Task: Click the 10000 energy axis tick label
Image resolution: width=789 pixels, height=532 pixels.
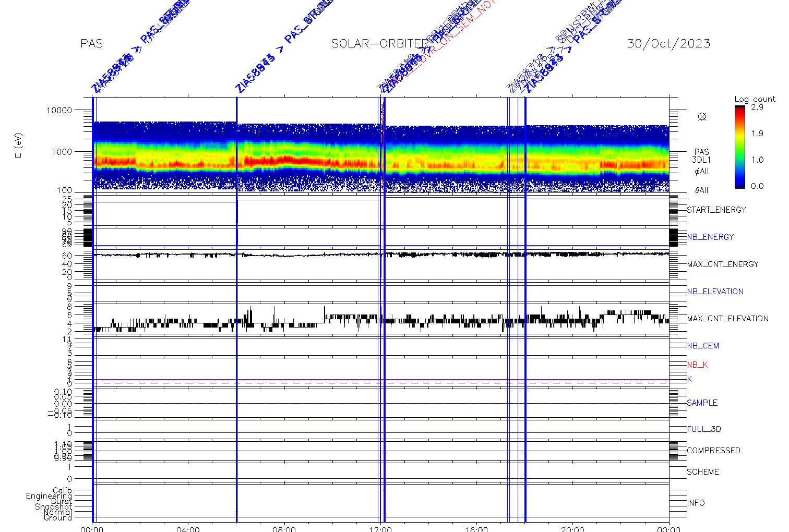Action: pos(59,110)
